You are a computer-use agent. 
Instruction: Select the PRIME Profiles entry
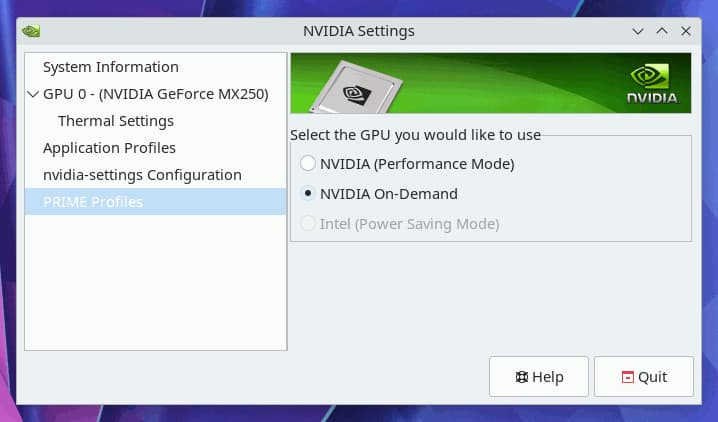click(x=155, y=202)
